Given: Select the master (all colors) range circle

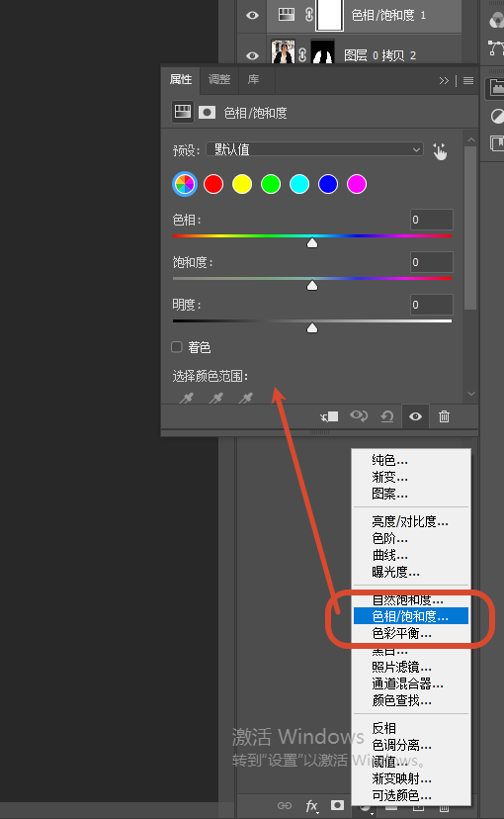Looking at the screenshot, I should point(185,184).
